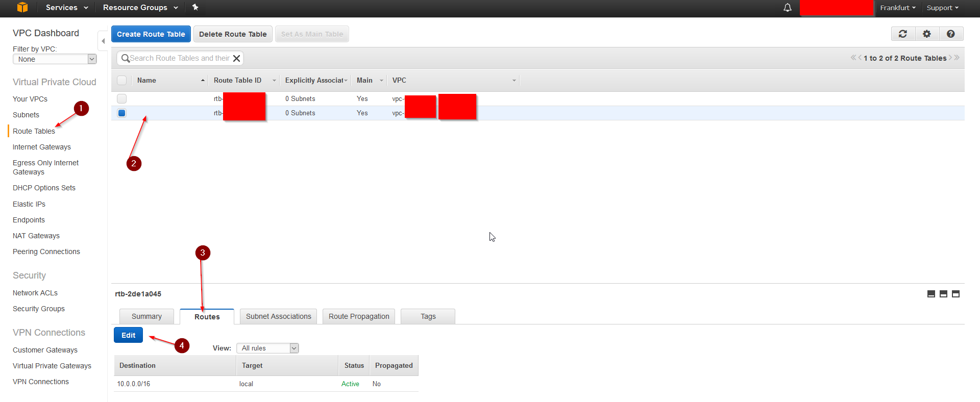Screen dimensions: 980x402
Task: Open Elastic IPs
Action: [x=29, y=204]
